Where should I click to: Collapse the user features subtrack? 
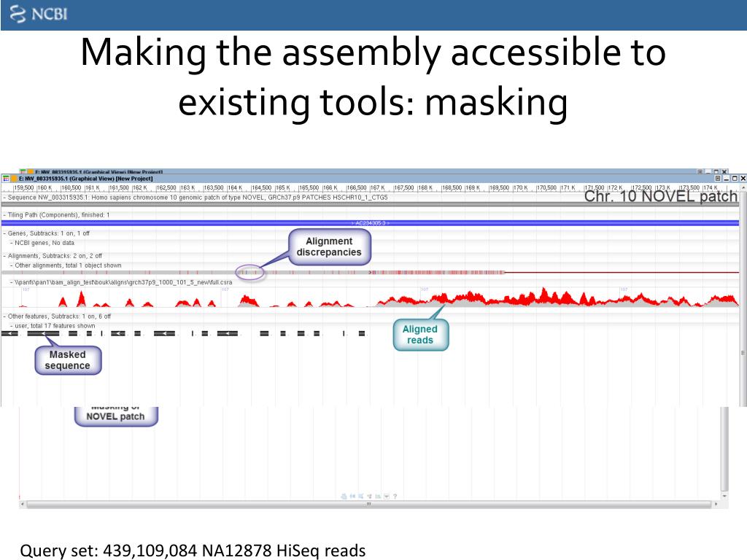click(12, 326)
